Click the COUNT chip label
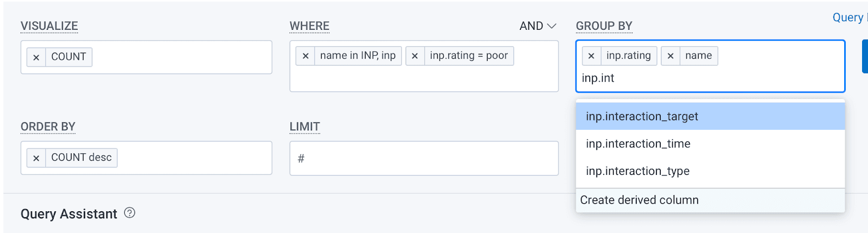Image resolution: width=868 pixels, height=233 pixels. (x=68, y=57)
